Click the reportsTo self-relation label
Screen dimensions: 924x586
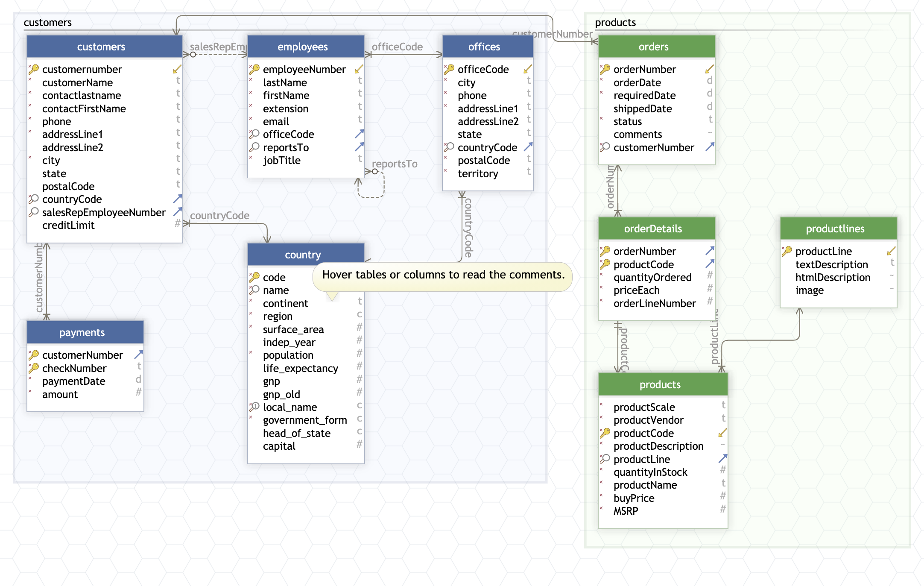395,164
